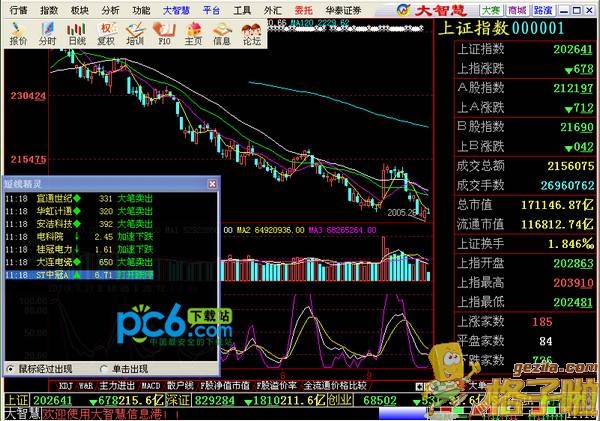Click the 路演 button in title bar
The image size is (600, 421).
coord(543,10)
